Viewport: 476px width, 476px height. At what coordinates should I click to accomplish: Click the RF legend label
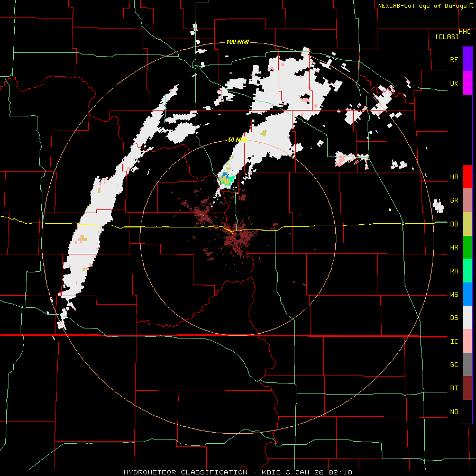454,59
